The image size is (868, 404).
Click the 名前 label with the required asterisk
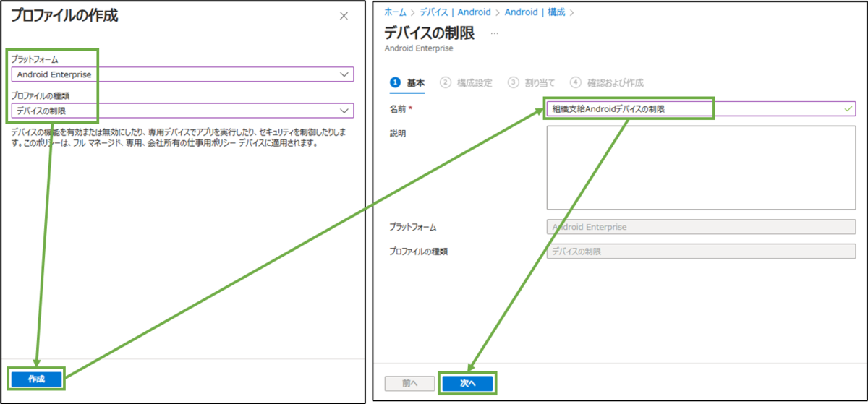pyautogui.click(x=403, y=108)
